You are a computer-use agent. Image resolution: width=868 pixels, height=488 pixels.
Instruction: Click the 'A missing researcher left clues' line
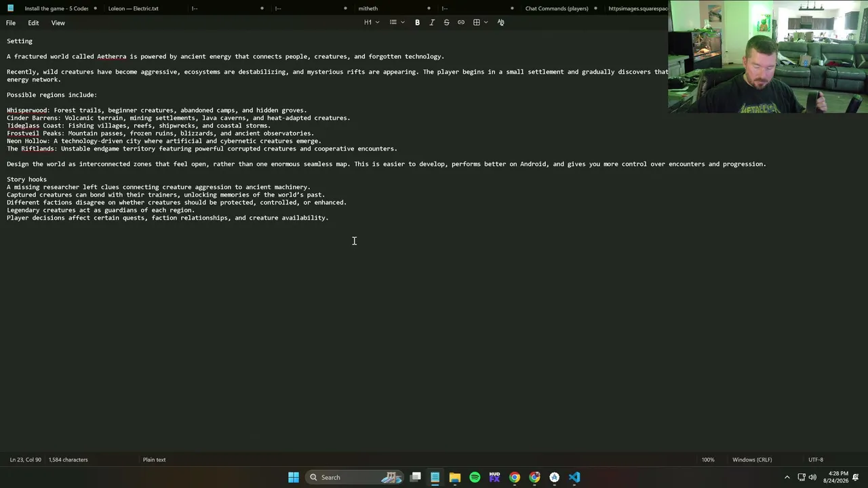point(159,187)
